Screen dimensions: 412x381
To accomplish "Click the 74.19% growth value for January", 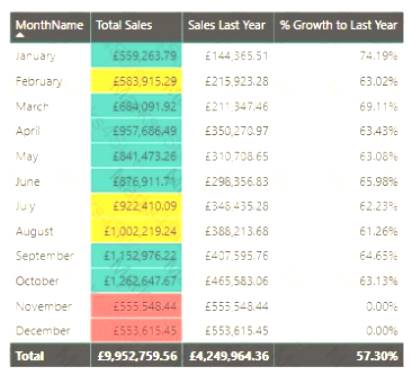I will [379, 56].
